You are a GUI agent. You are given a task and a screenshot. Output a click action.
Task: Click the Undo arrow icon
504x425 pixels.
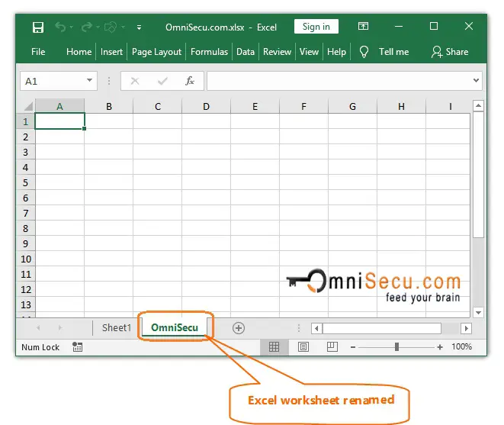[60, 27]
